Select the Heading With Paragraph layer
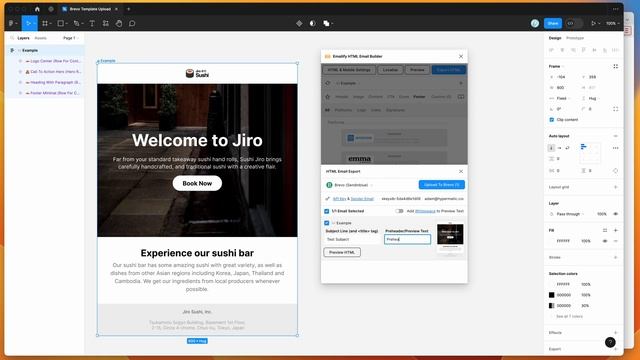This screenshot has width=640, height=360. (x=53, y=82)
